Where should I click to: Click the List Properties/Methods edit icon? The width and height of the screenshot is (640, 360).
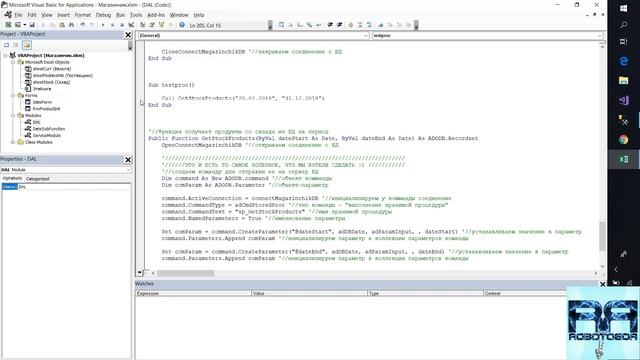(x=281, y=25)
